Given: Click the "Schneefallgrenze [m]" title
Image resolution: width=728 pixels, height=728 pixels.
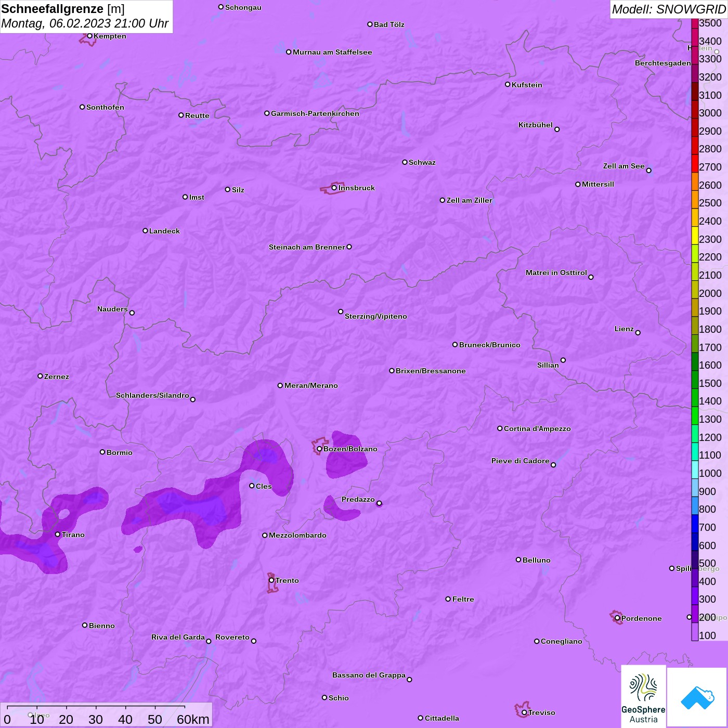Looking at the screenshot, I should point(63,9).
